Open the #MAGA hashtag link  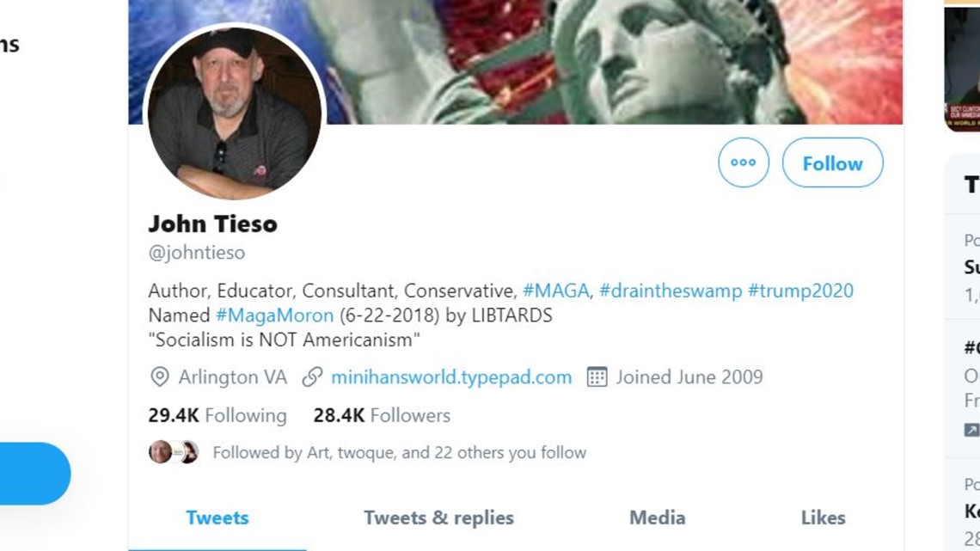click(x=555, y=291)
